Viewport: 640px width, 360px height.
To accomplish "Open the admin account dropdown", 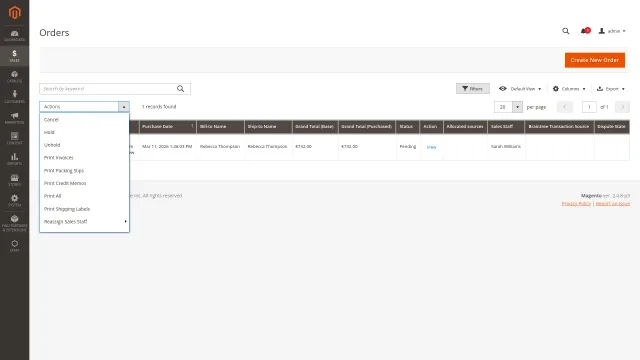I will 612,31.
